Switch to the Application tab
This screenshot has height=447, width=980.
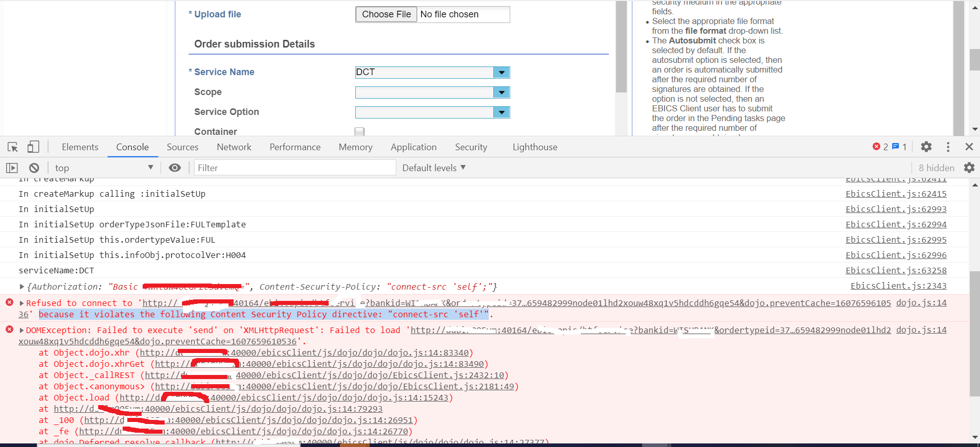pos(414,147)
